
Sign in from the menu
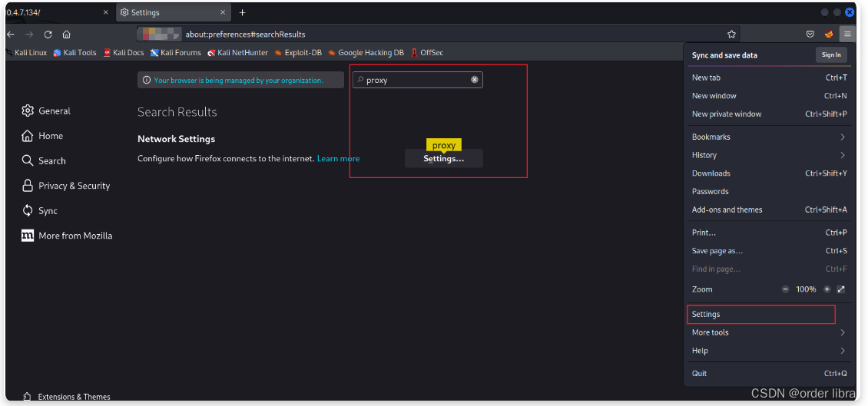pyautogui.click(x=831, y=54)
